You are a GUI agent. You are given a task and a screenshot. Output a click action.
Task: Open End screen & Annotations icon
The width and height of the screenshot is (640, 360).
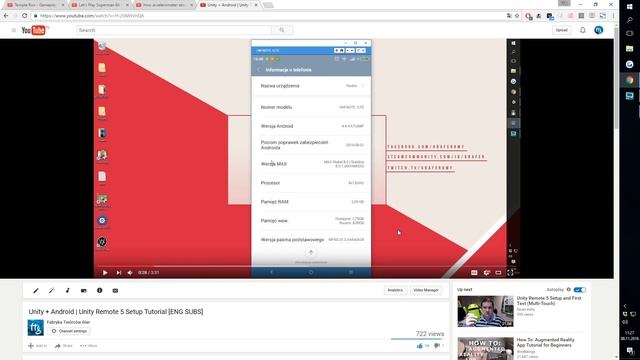84,291
